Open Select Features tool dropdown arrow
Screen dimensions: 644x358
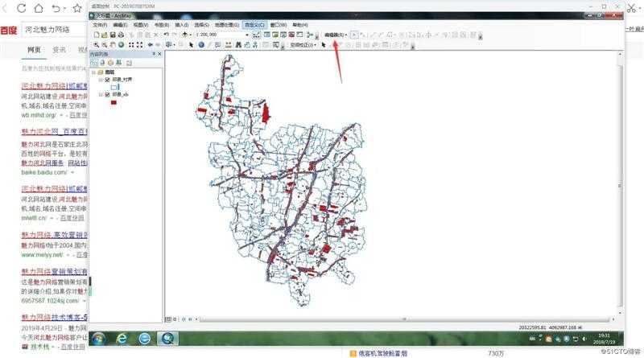(x=175, y=45)
